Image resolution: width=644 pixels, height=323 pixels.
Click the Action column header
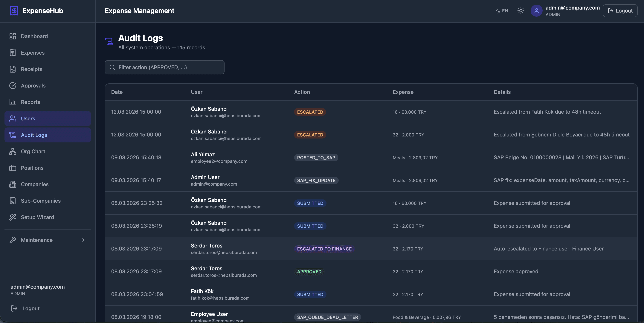302,92
